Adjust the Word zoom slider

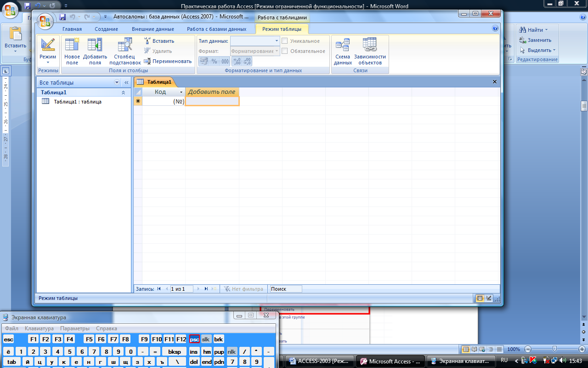coord(555,349)
